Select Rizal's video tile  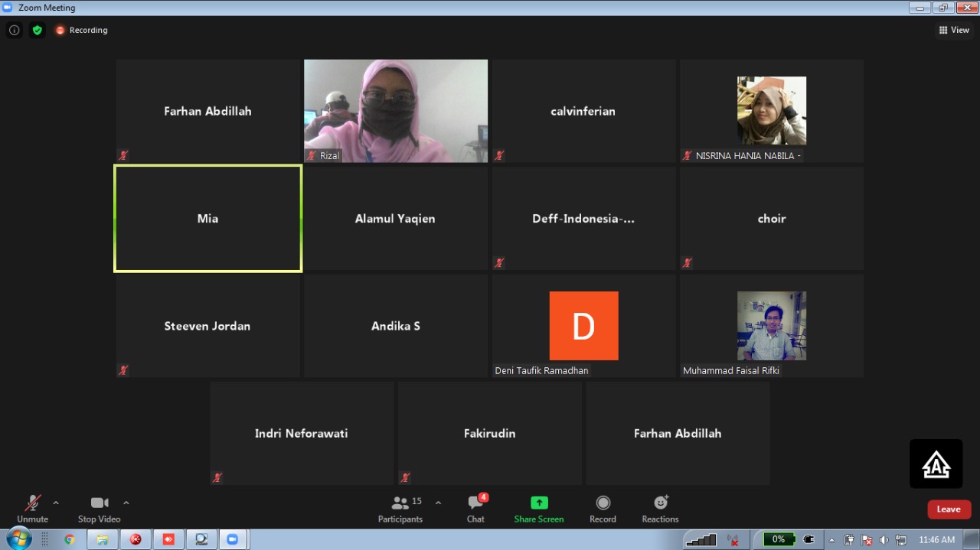pos(396,111)
